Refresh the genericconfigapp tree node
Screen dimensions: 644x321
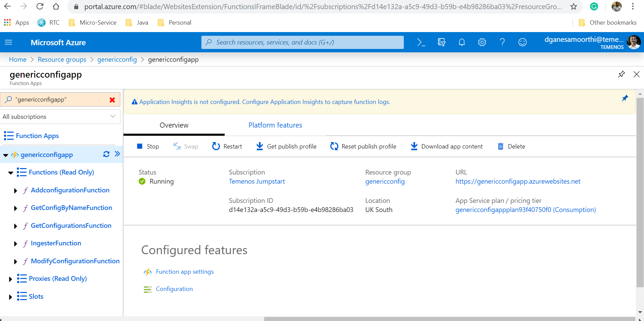(x=106, y=154)
